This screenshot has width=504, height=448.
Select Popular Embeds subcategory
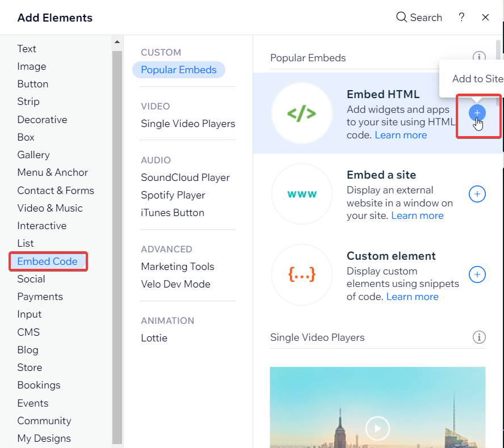click(x=179, y=70)
